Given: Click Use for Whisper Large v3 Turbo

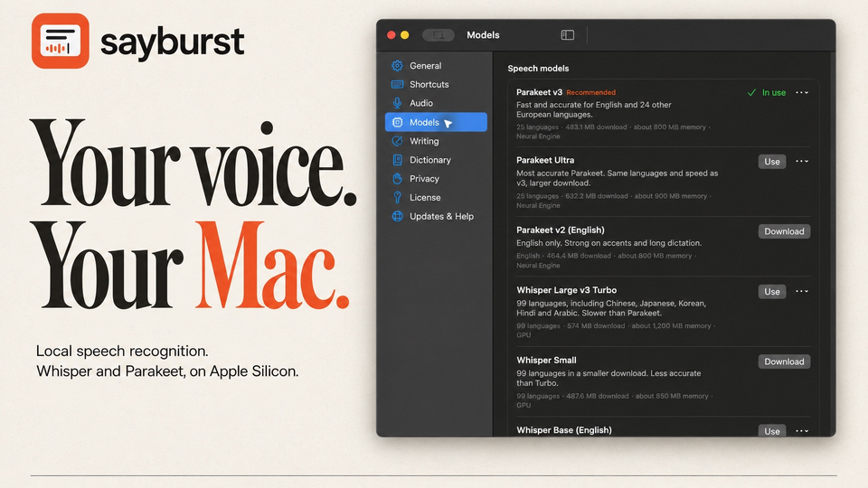Looking at the screenshot, I should (x=771, y=292).
